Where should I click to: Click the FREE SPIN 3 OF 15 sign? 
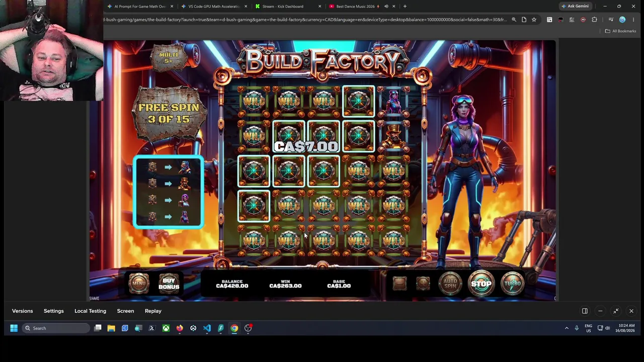(x=169, y=113)
